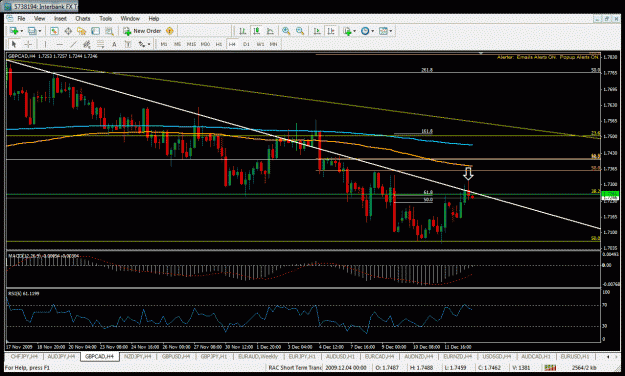This screenshot has height=376, width=625.
Task: Toggle the Chart Shift icon
Action: (331, 31)
